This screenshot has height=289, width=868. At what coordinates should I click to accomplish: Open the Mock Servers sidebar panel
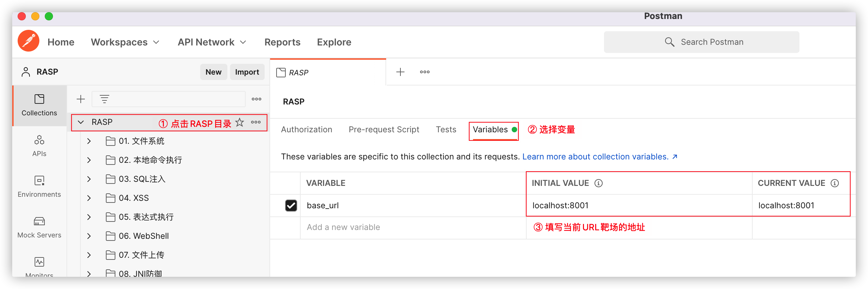pos(39,228)
